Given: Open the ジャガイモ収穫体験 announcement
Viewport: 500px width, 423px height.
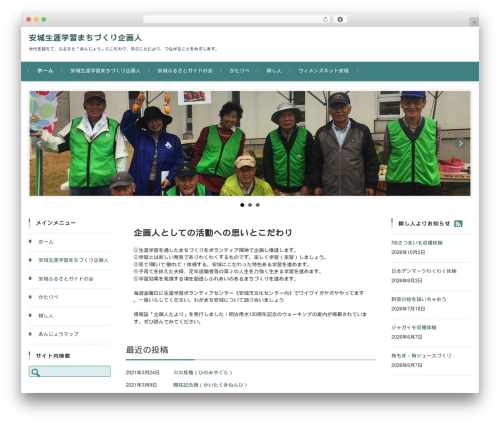Looking at the screenshot, I should coord(414,327).
